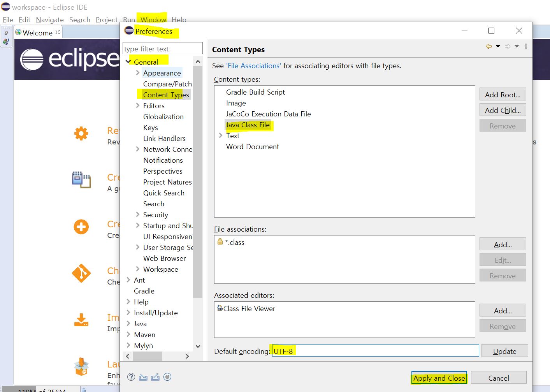The width and height of the screenshot is (550, 392).
Task: Expand the Maven preferences node
Action: point(128,334)
